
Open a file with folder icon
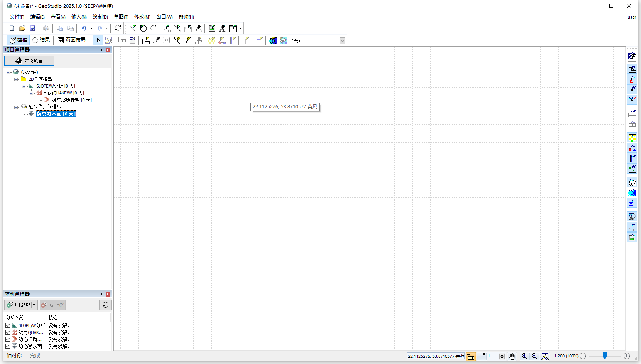[x=22, y=28]
